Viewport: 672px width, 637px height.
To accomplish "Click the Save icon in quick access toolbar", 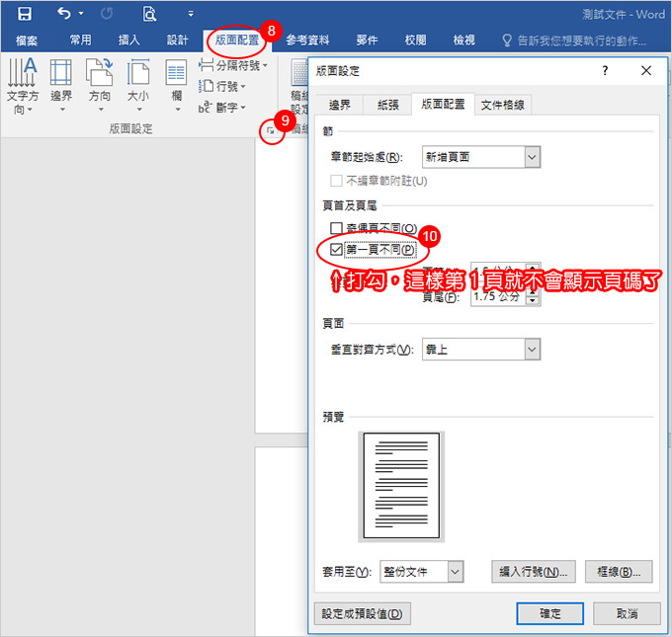I will (25, 14).
